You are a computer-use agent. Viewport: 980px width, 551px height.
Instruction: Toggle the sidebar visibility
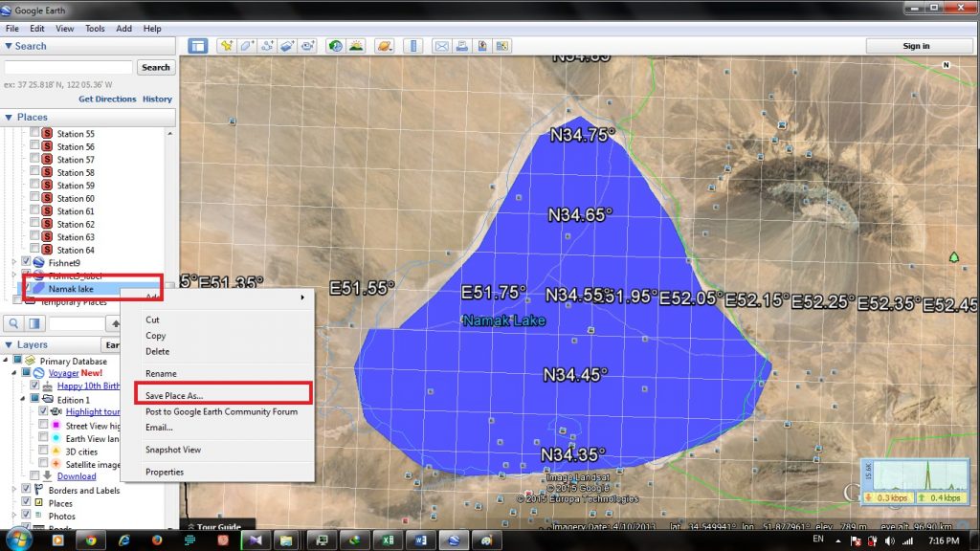(199, 45)
